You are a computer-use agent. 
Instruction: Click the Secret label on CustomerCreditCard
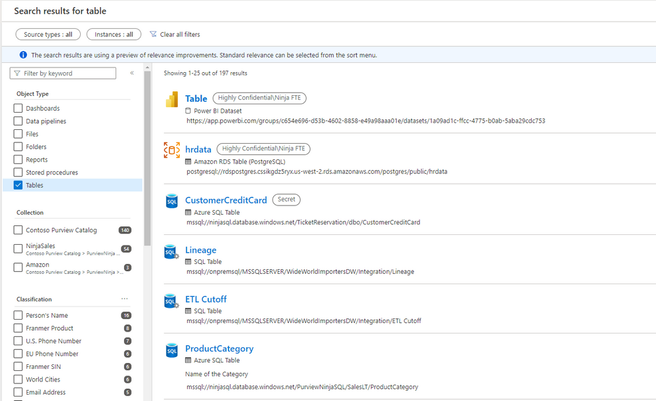pos(286,200)
